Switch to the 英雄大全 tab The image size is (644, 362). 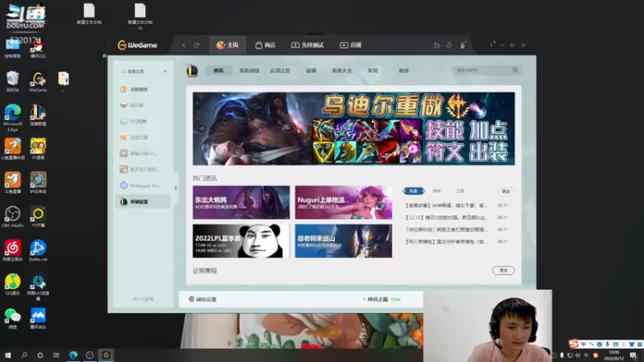pyautogui.click(x=341, y=71)
